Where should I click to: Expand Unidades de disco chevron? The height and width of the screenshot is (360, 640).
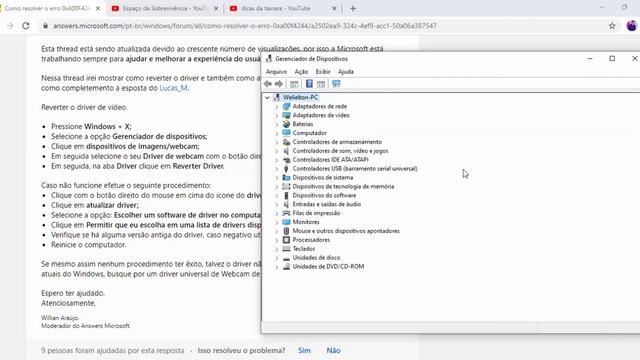(277, 258)
